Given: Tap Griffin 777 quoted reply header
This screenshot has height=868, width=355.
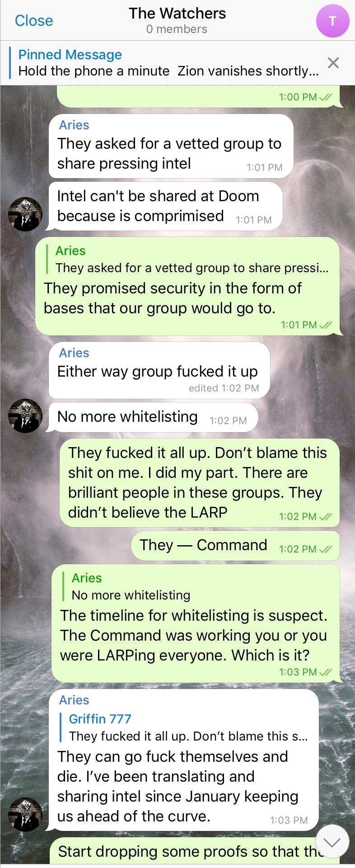Looking at the screenshot, I should (100, 719).
